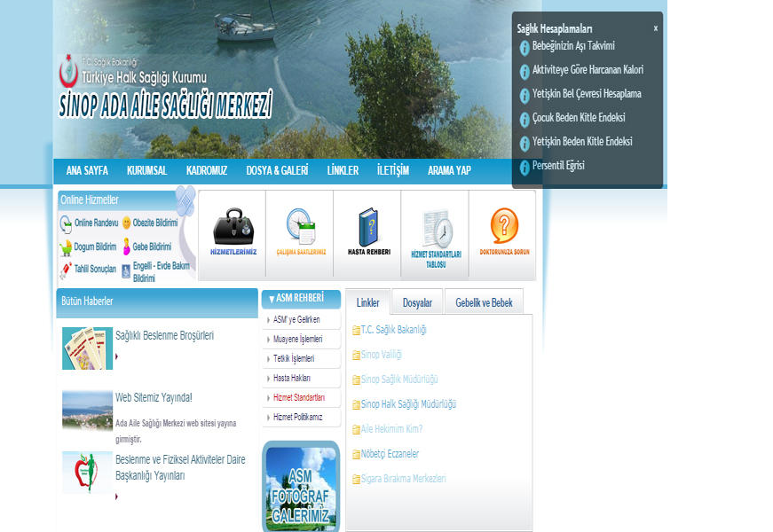Open the Çalışma Saatlerimiz calendar icon

coord(301,226)
